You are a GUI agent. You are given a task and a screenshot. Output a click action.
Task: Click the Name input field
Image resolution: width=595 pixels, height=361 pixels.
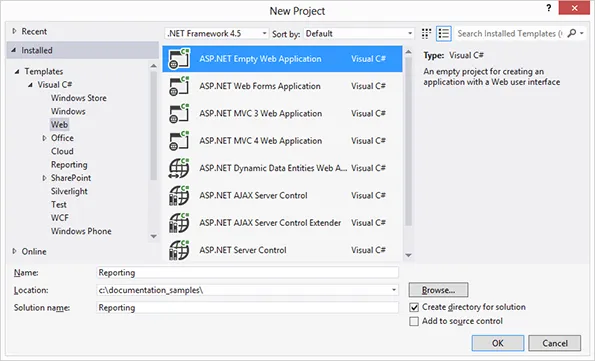click(247, 273)
